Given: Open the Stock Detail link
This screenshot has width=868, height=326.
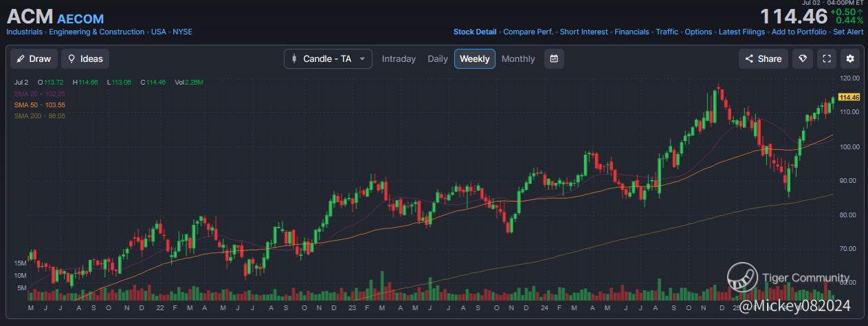Looking at the screenshot, I should (475, 32).
